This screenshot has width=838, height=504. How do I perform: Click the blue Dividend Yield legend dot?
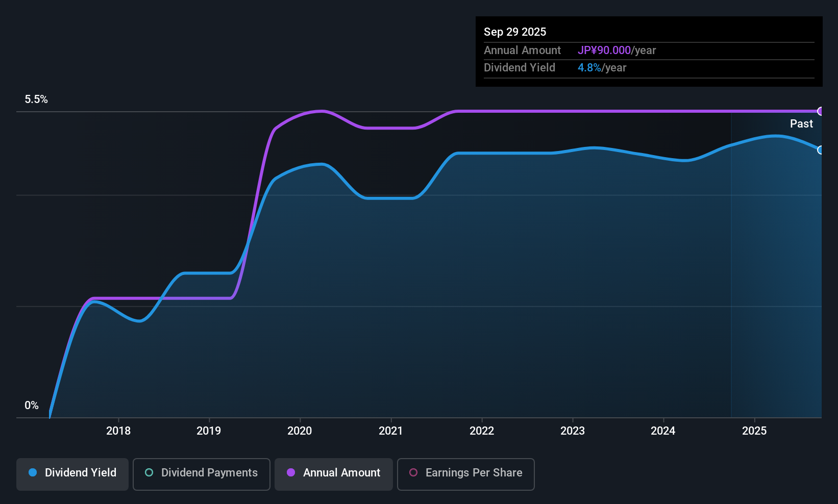coord(33,472)
